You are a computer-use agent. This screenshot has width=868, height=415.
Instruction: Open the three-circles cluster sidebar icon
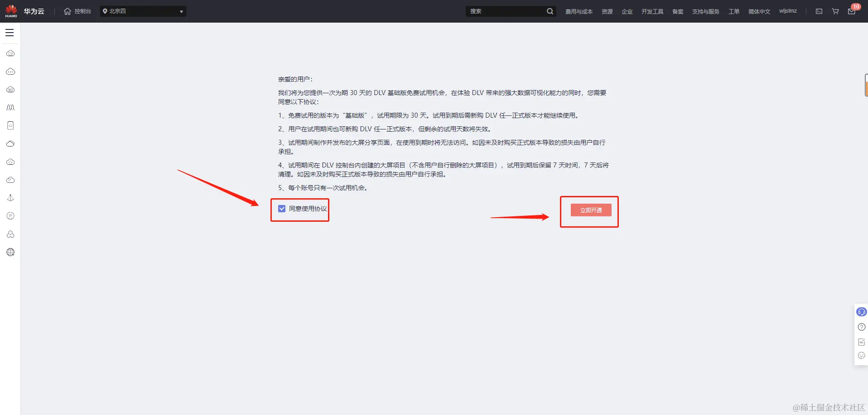pos(10,234)
